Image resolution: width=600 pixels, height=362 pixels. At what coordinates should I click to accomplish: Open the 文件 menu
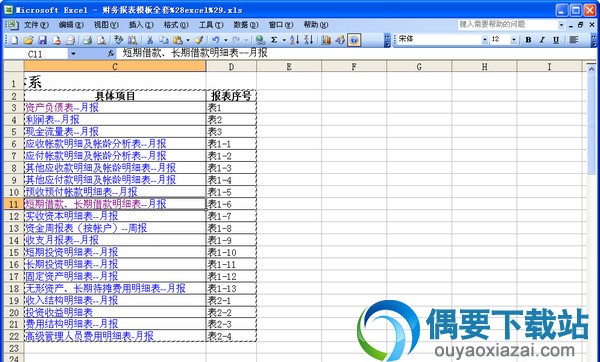coord(36,25)
